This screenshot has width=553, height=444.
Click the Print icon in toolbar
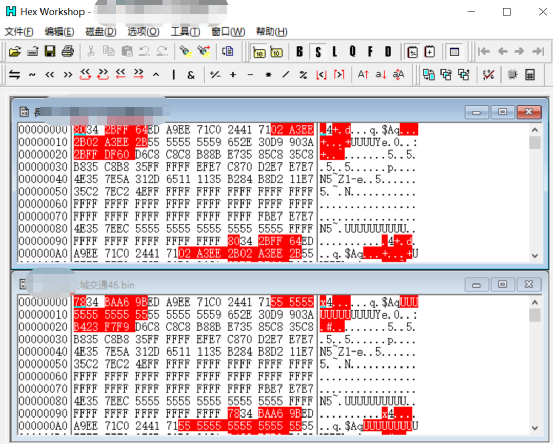pyautogui.click(x=68, y=52)
